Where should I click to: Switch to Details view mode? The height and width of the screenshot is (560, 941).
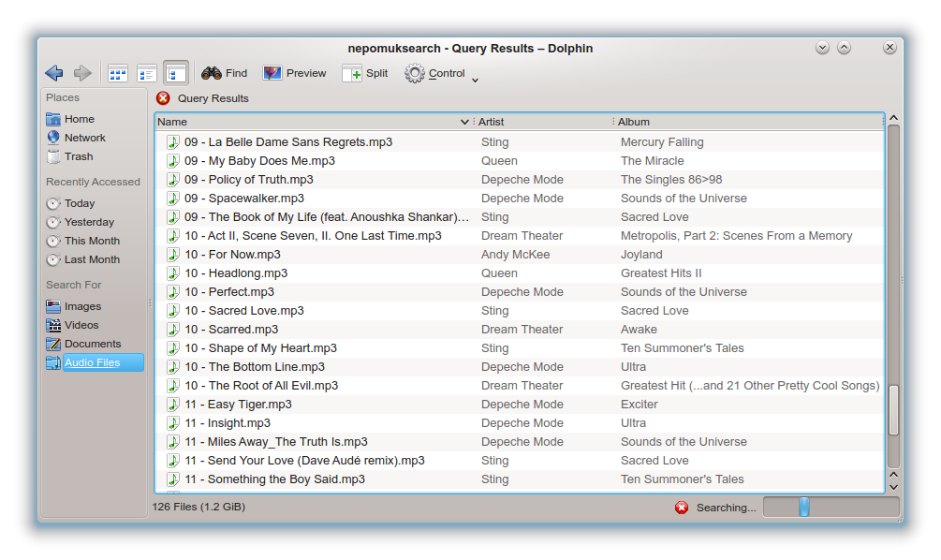tap(176, 74)
